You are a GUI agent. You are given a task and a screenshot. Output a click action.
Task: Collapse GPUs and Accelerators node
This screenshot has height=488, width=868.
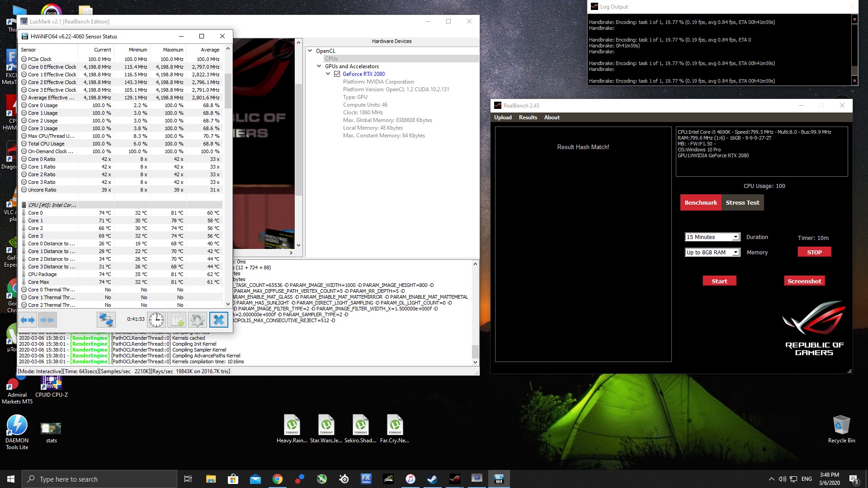(319, 66)
